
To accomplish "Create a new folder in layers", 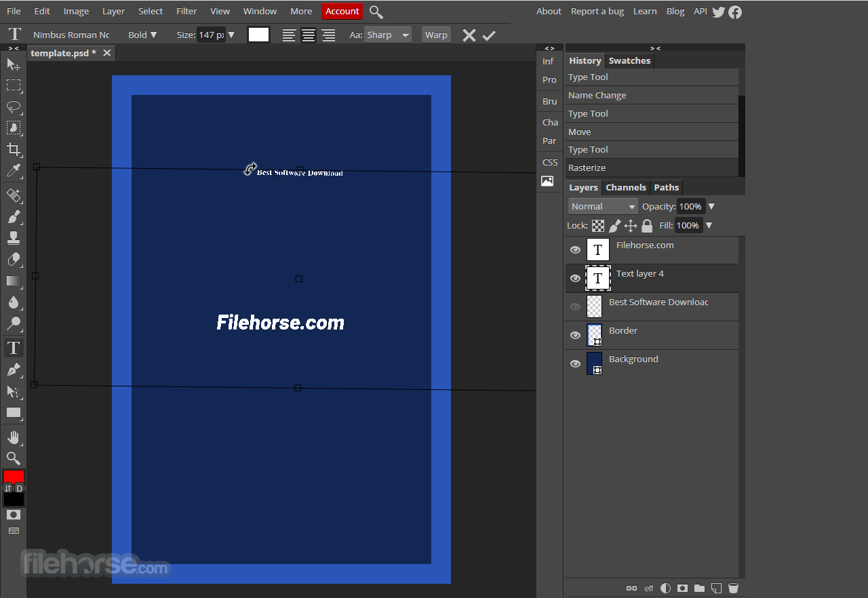I will click(x=699, y=589).
